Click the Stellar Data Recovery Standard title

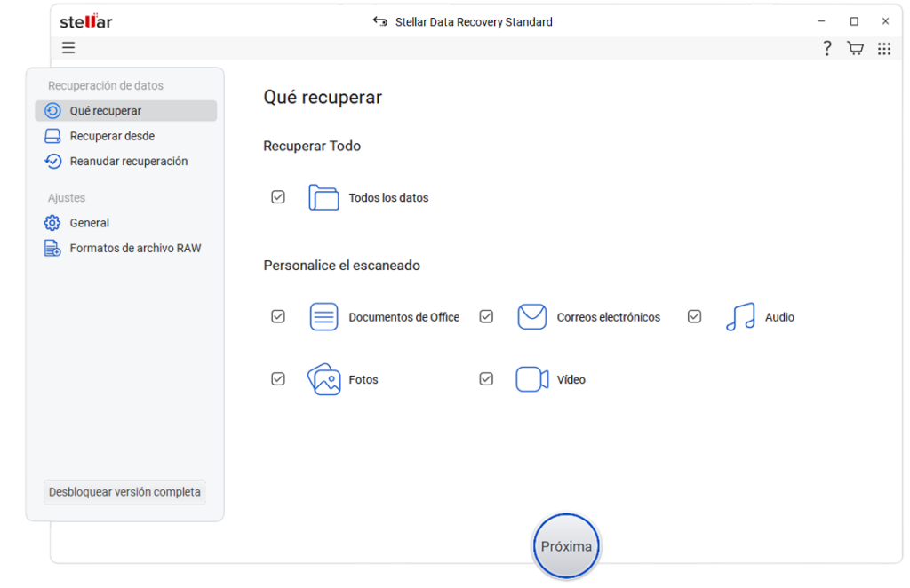click(474, 22)
